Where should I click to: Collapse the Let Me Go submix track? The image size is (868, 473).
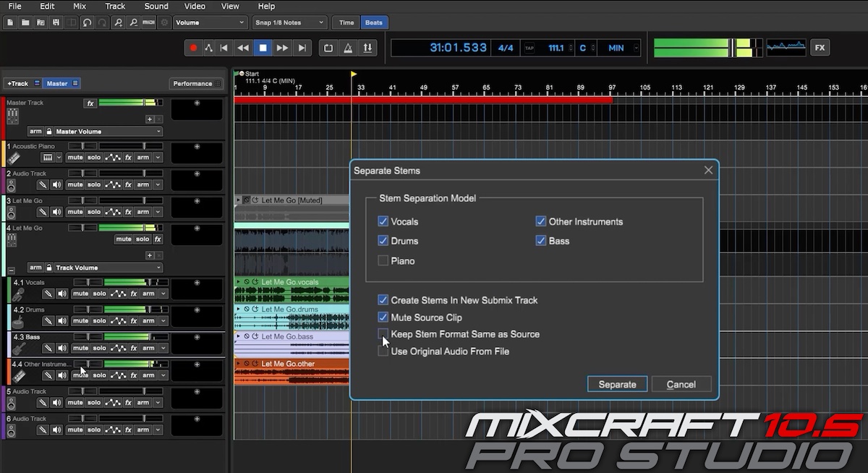click(x=11, y=269)
